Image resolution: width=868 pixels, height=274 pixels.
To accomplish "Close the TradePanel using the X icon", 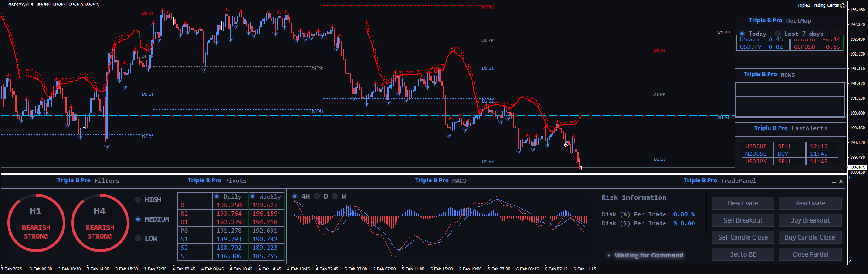I will 841,181.
